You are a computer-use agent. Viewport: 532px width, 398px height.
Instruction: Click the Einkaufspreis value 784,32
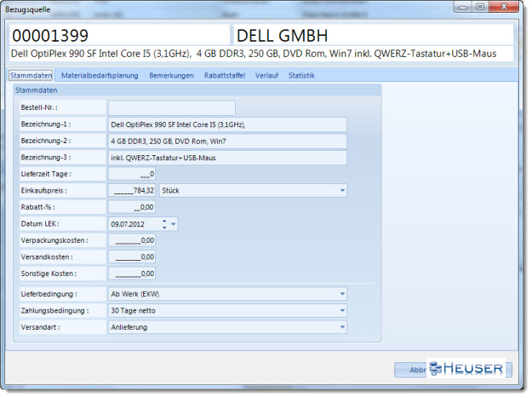click(x=132, y=191)
